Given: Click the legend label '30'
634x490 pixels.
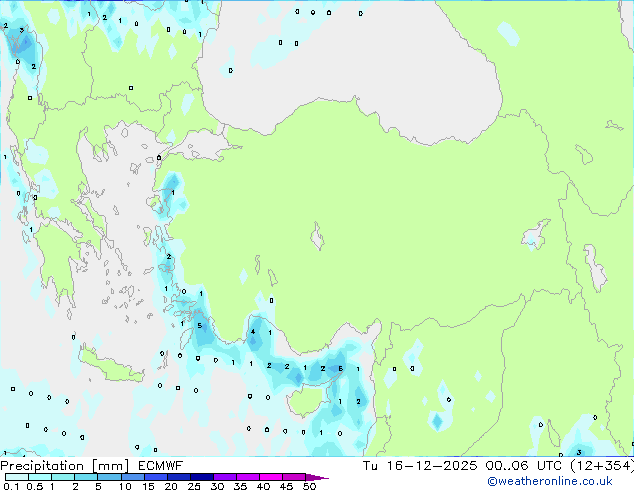Looking at the screenshot, I should (217, 486).
